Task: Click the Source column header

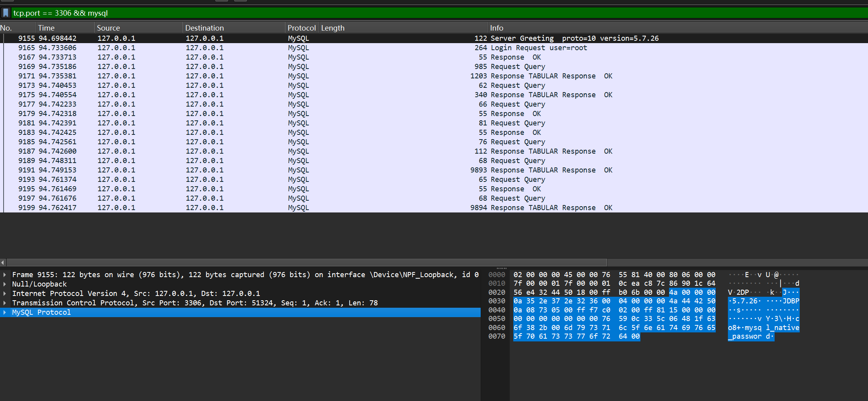Action: pyautogui.click(x=137, y=28)
